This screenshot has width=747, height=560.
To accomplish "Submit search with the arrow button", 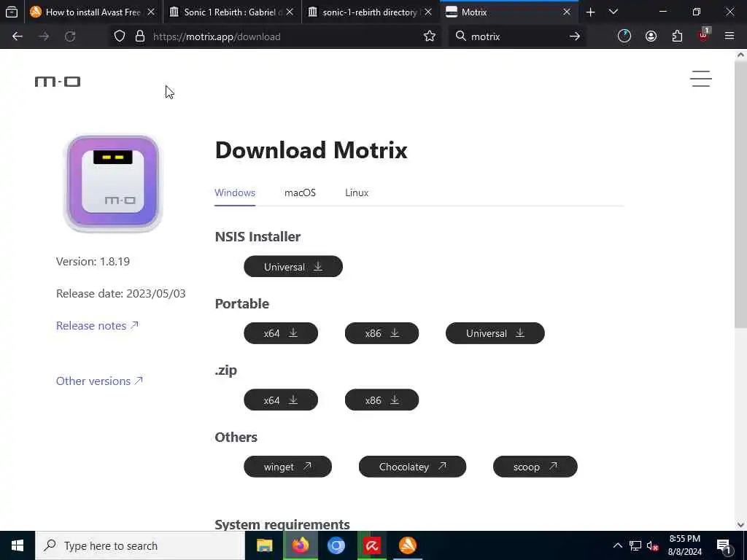I will [575, 36].
